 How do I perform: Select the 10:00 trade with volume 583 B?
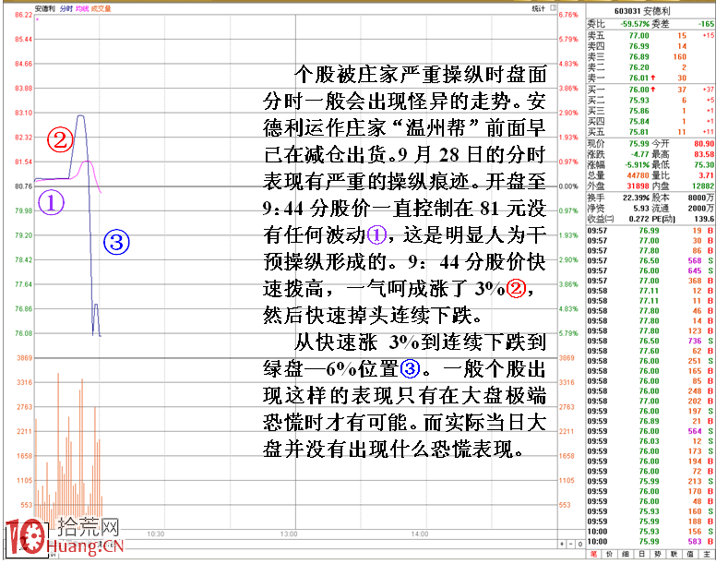point(650,542)
